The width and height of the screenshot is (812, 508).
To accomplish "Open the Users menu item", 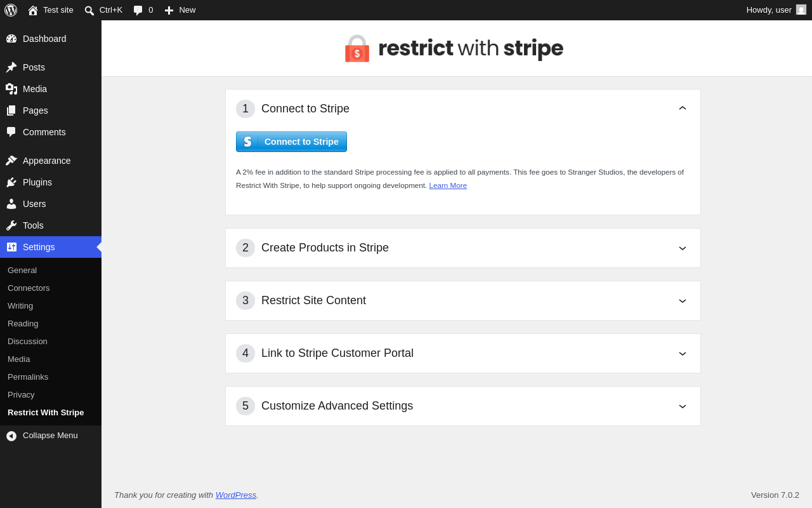I will tap(51, 204).
